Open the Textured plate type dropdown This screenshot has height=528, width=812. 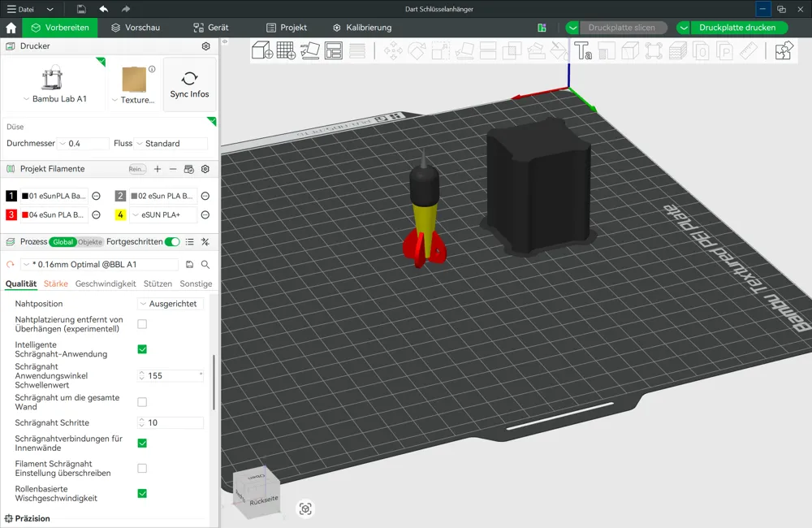coord(134,100)
